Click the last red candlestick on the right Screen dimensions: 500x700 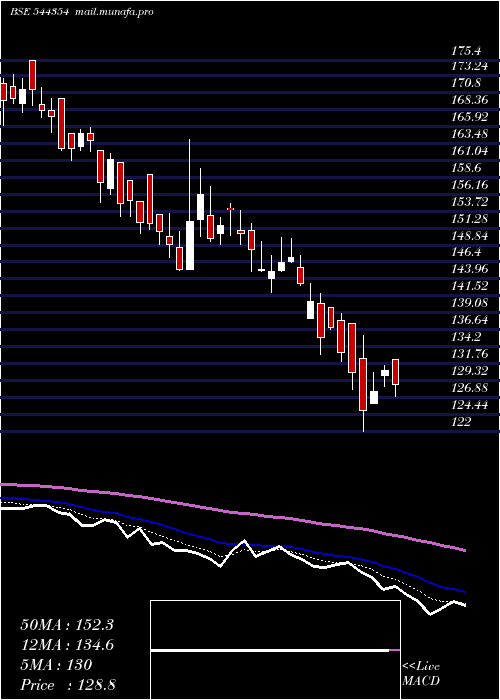click(396, 372)
